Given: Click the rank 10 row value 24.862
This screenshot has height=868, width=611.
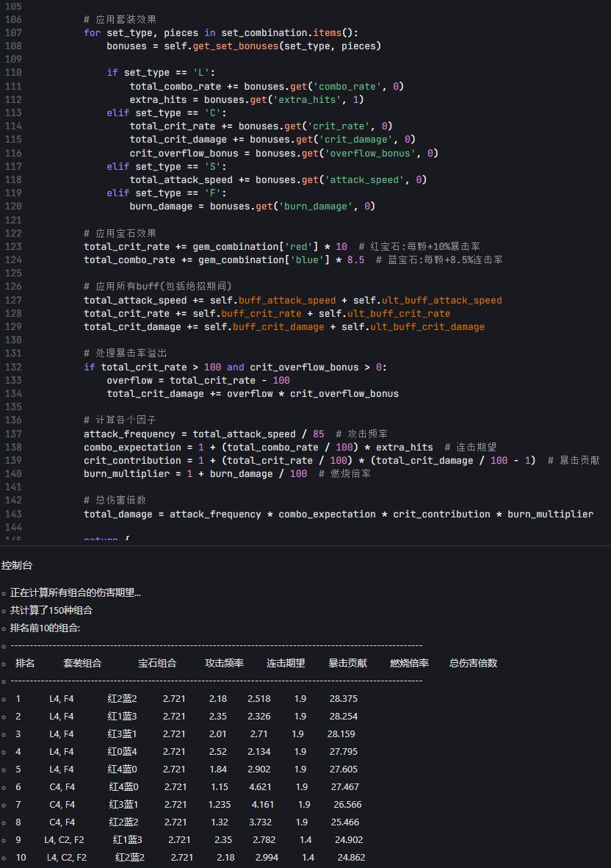Looking at the screenshot, I should point(351,857).
